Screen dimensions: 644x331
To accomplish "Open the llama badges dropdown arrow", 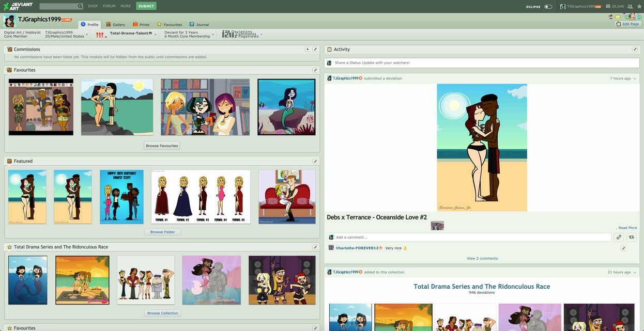I will coord(106,36).
